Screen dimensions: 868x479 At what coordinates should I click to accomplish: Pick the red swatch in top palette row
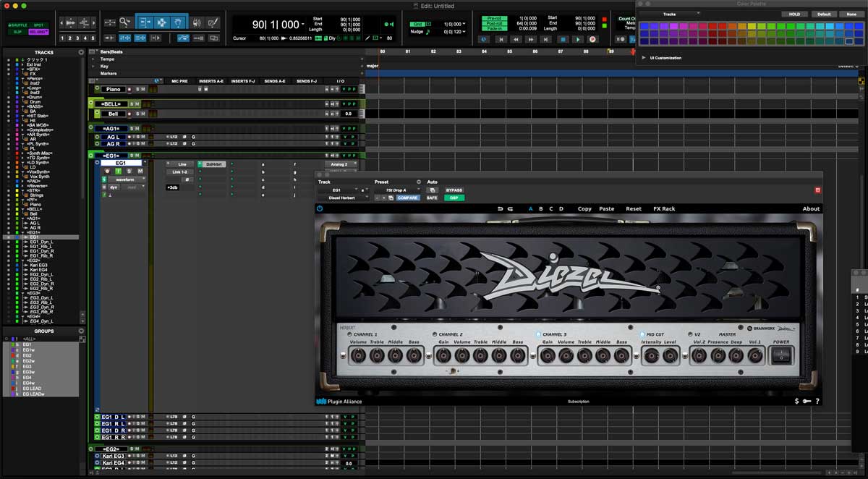[x=712, y=26]
